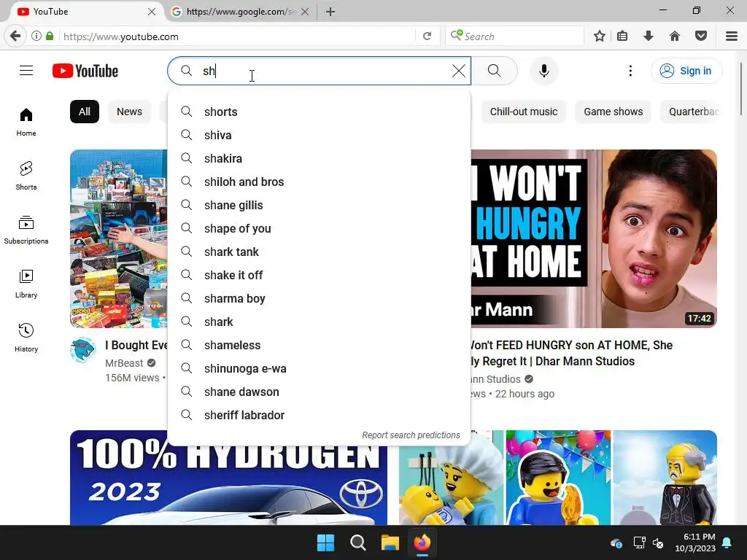
Task: Open the YouTube hamburger guide menu
Action: (x=26, y=71)
